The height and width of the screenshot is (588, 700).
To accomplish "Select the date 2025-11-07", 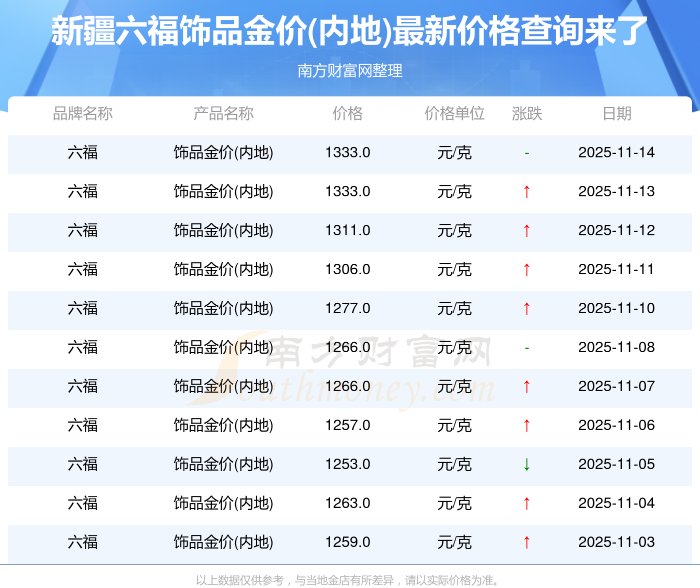I will pyautogui.click(x=616, y=386).
